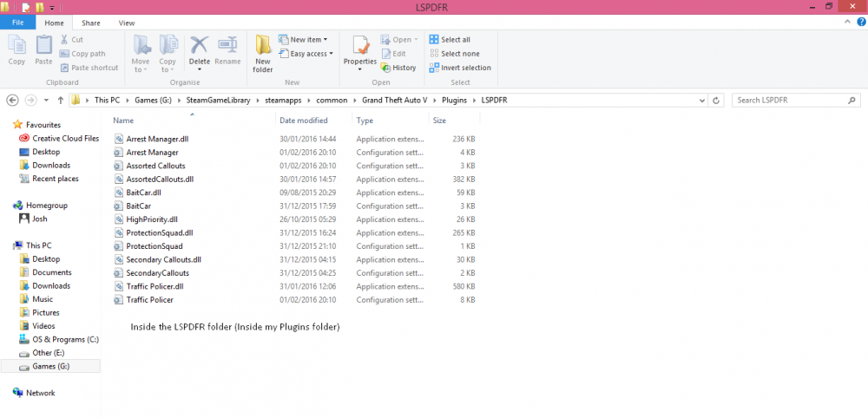Switch to the View ribbon tab
Viewport: 868px width, 418px height.
(126, 23)
